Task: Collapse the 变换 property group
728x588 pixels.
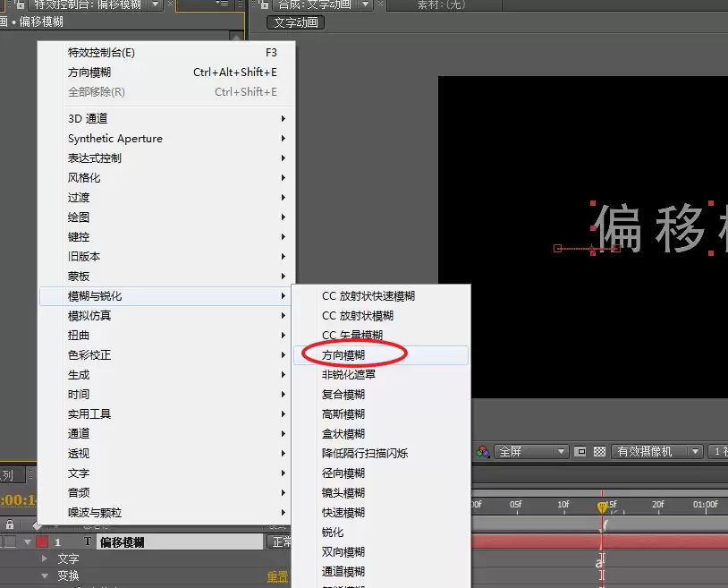Action: pyautogui.click(x=45, y=576)
